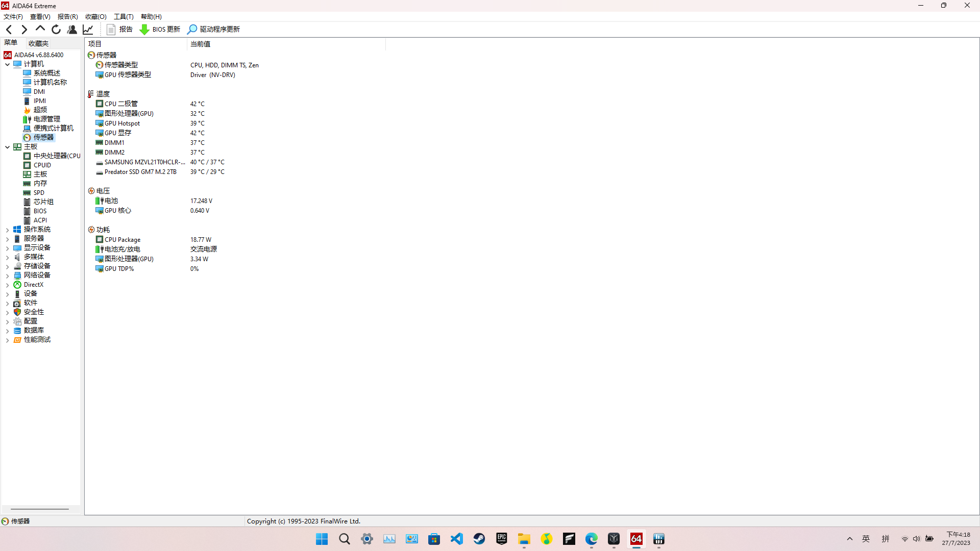Open Epic Games launcher from taskbar
Screen dimensions: 980x551
point(501,539)
